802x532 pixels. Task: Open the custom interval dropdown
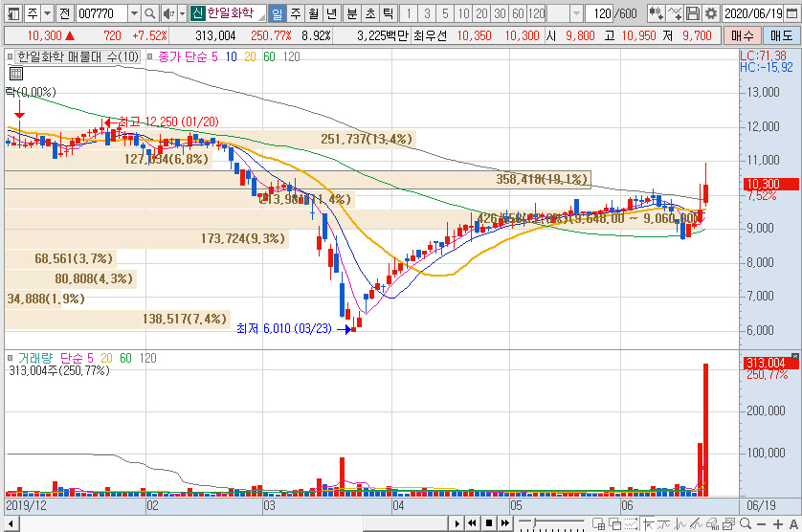click(576, 13)
